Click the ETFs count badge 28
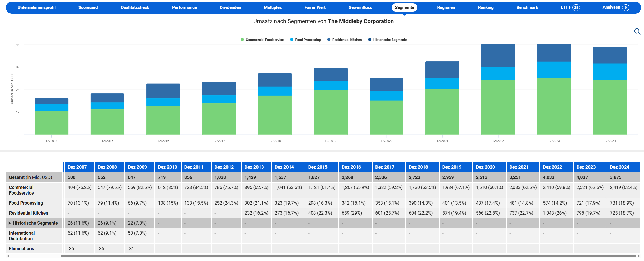The height and width of the screenshot is (261, 644). 576,7
